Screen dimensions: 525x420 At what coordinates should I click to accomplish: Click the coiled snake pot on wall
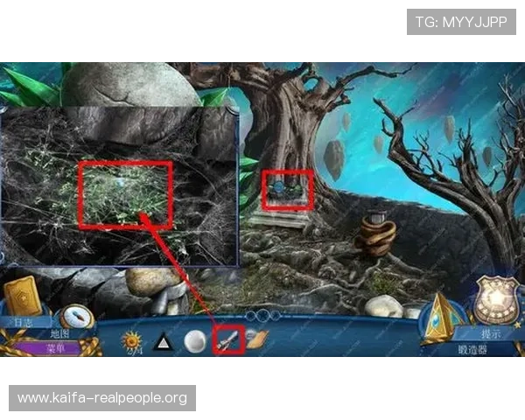(x=377, y=234)
